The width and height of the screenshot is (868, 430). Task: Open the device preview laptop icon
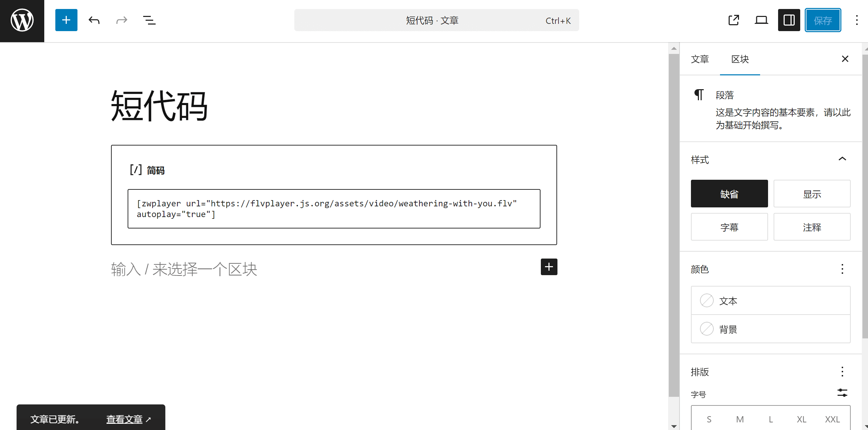761,20
